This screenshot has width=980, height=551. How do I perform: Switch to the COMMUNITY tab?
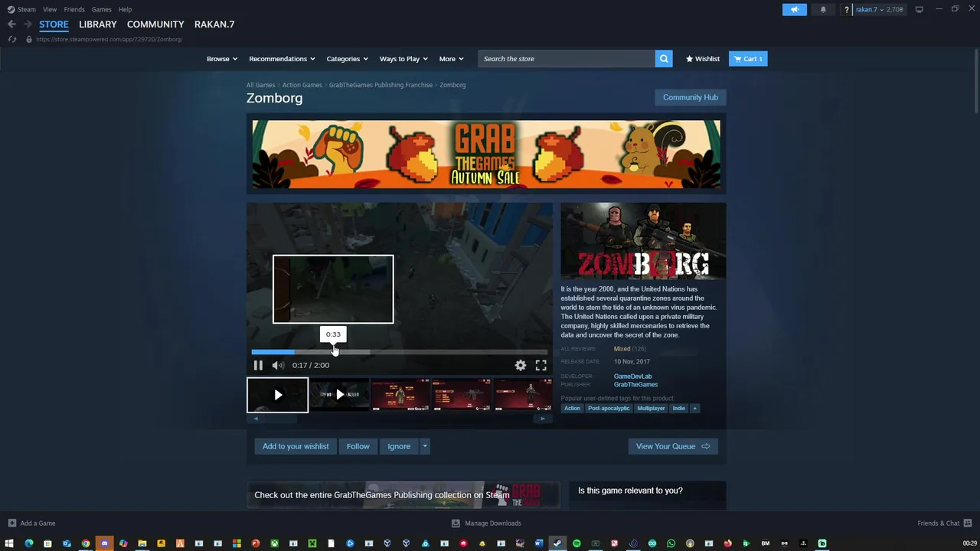tap(155, 24)
